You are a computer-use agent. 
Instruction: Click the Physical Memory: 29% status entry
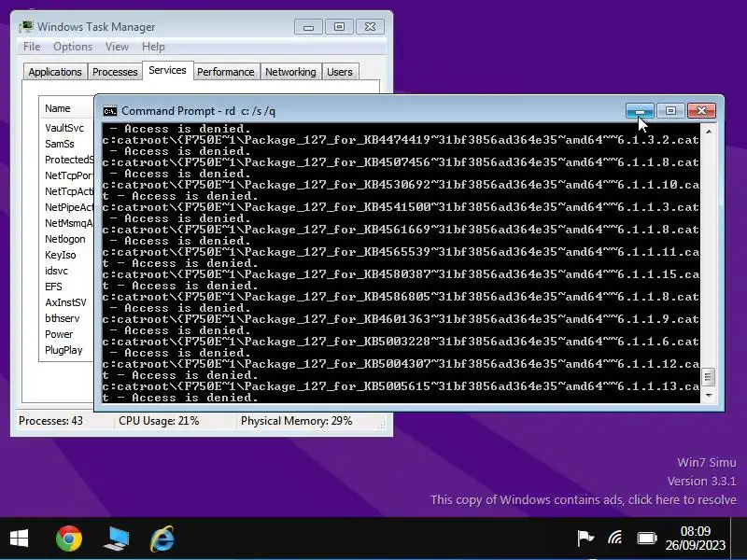296,421
